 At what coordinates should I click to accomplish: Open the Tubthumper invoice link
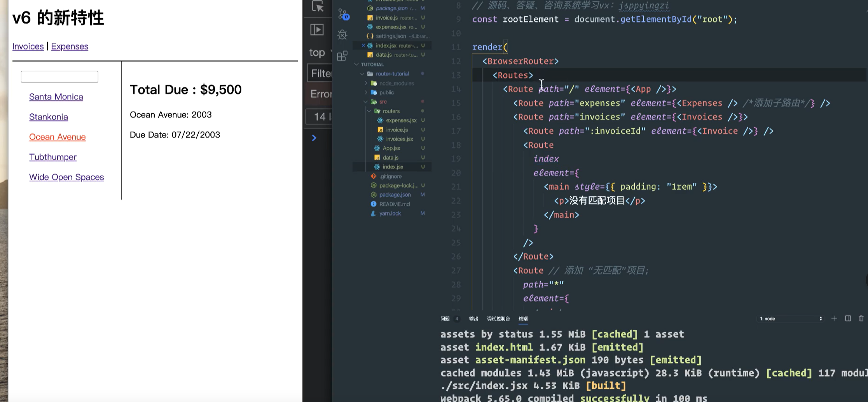click(53, 157)
